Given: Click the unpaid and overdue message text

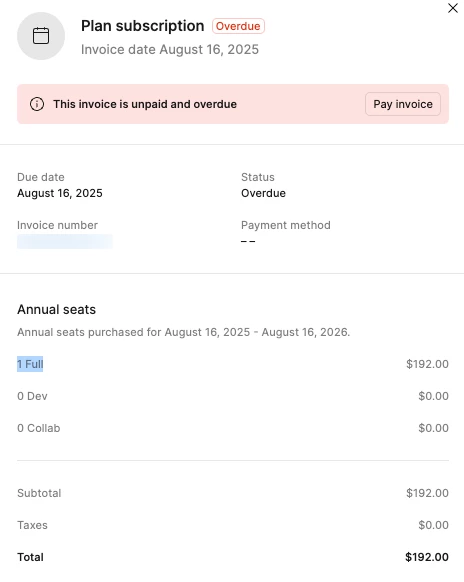Looking at the screenshot, I should pyautogui.click(x=145, y=104).
